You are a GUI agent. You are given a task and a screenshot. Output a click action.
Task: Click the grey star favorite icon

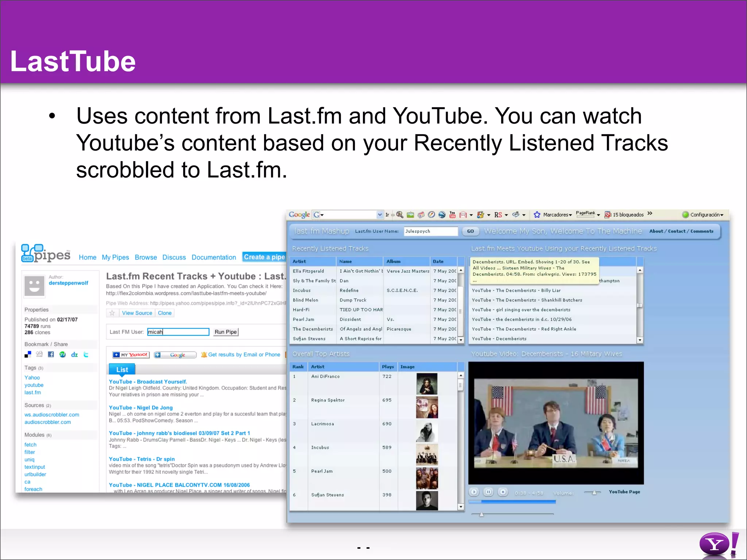112,313
